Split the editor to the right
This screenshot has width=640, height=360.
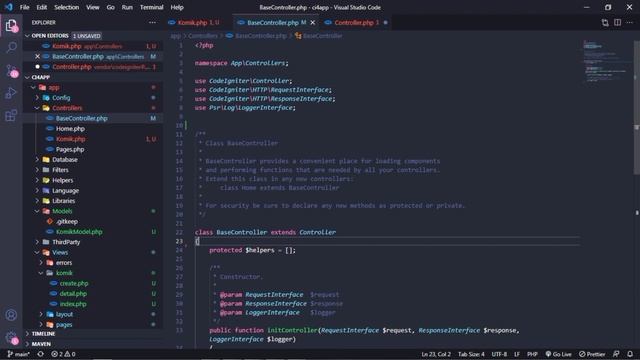(618, 23)
